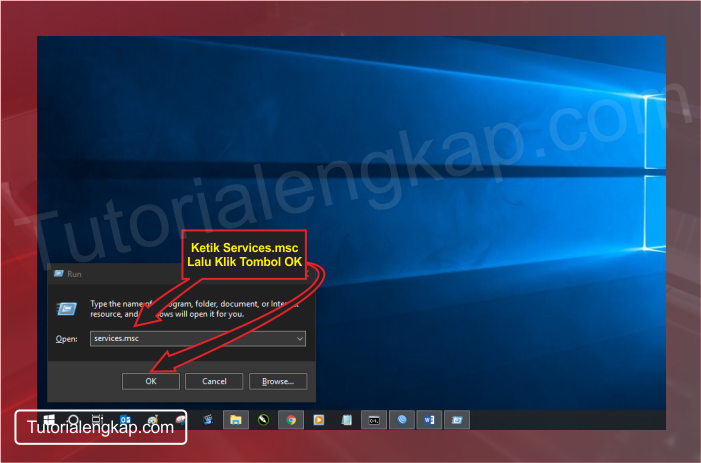Open the green pen app on the taskbar
The image size is (701, 463).
[x=263, y=420]
